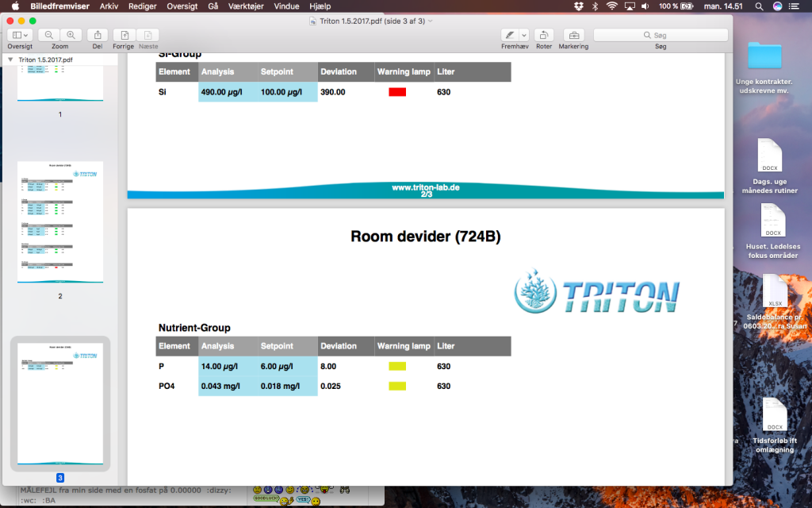The width and height of the screenshot is (812, 508).
Task: Click the Wi-Fi status icon
Action: click(x=611, y=6)
